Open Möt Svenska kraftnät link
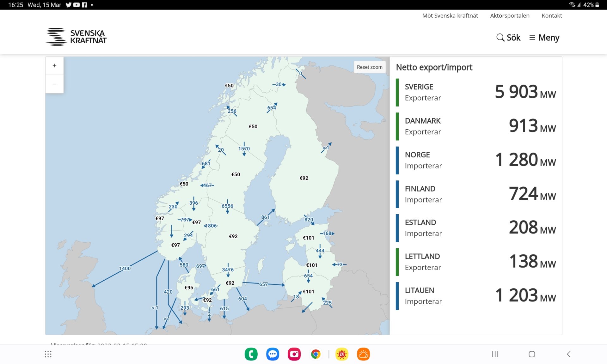Viewport: 607px width, 364px height. tap(450, 15)
